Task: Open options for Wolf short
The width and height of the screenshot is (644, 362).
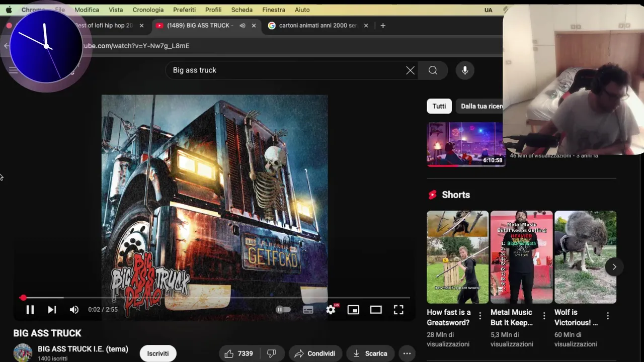Action: click(608, 316)
